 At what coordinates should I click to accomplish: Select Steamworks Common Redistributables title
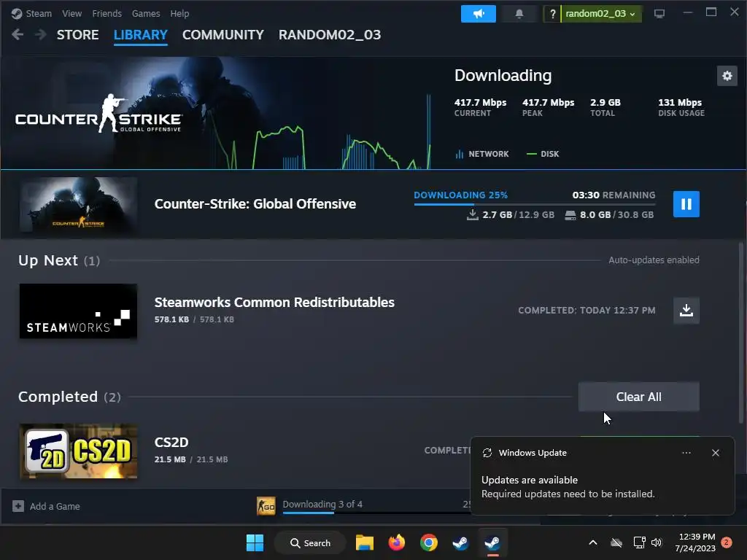[274, 303]
